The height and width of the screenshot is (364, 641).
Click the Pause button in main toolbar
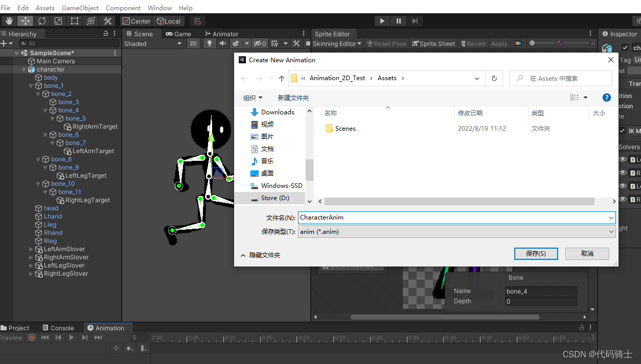pos(398,21)
